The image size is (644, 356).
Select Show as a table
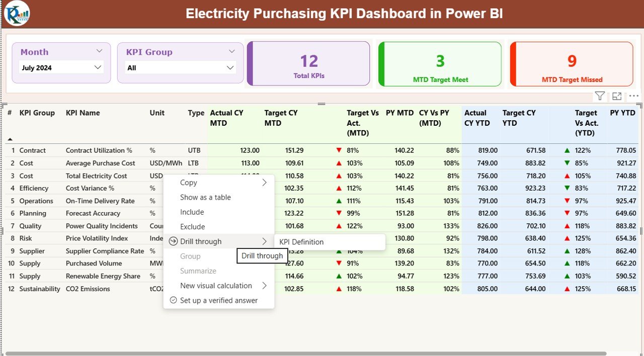205,197
